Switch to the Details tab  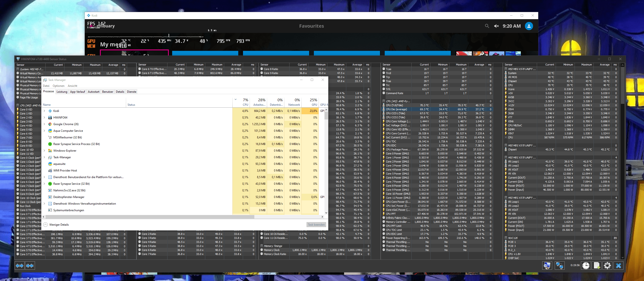point(120,92)
